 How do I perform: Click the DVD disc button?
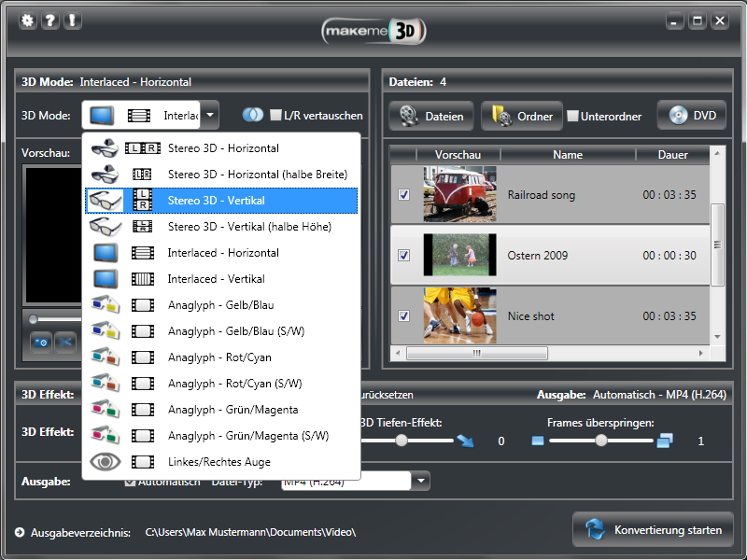(x=691, y=116)
